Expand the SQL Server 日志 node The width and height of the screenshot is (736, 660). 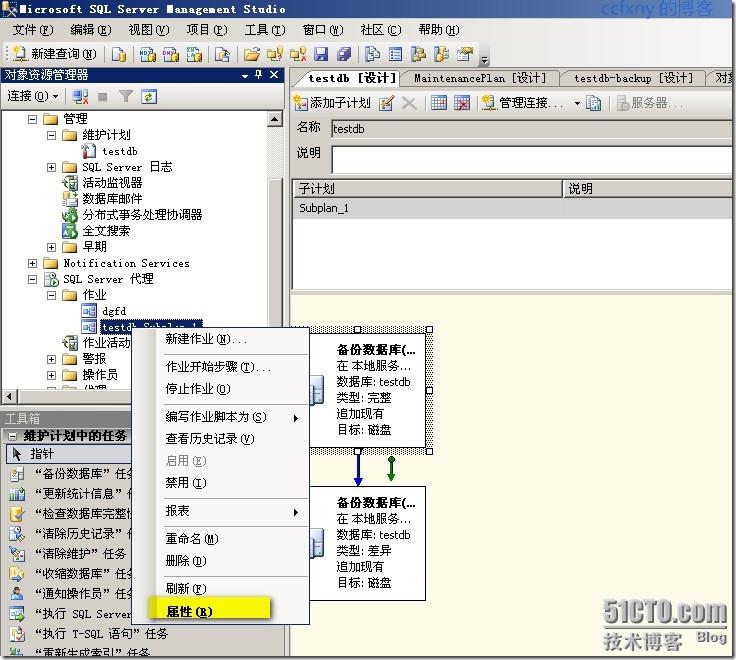coord(52,168)
